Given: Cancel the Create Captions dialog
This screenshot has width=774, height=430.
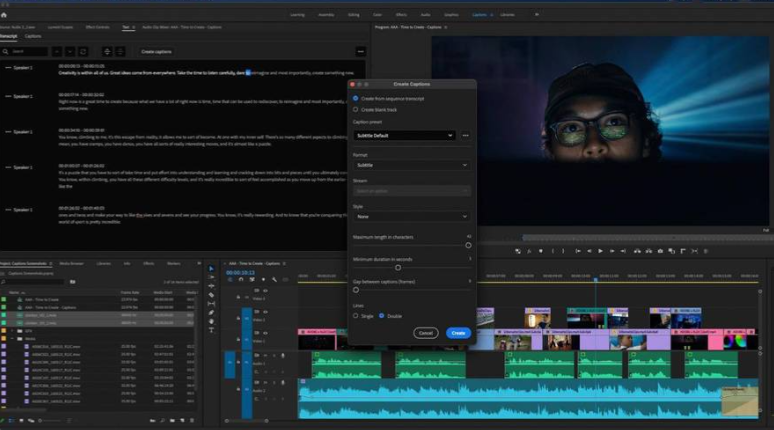Looking at the screenshot, I should (x=425, y=333).
